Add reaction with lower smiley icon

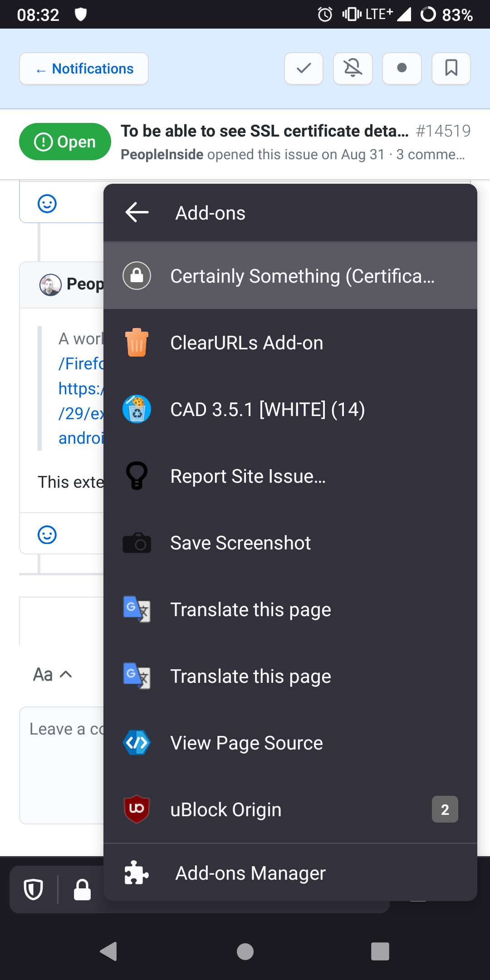click(x=47, y=535)
